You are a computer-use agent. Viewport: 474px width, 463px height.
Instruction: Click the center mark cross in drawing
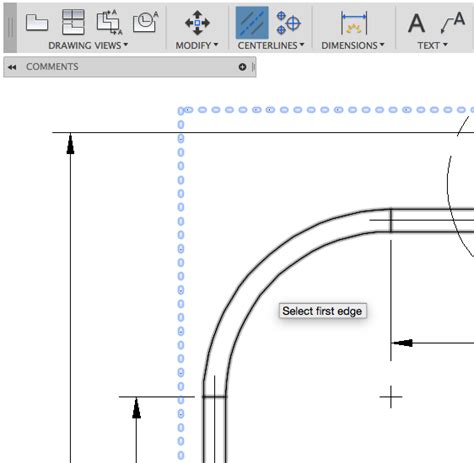[x=391, y=397]
